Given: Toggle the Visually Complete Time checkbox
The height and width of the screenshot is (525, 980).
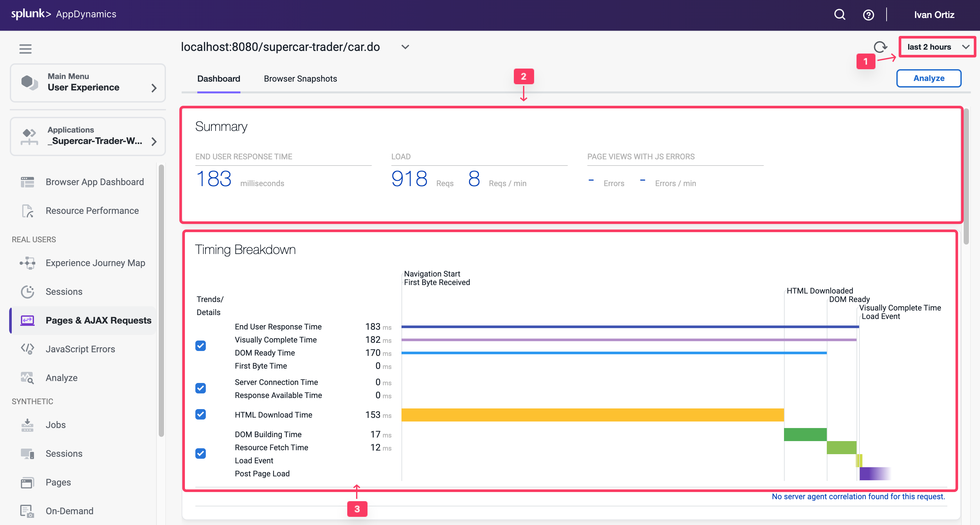Looking at the screenshot, I should point(201,345).
